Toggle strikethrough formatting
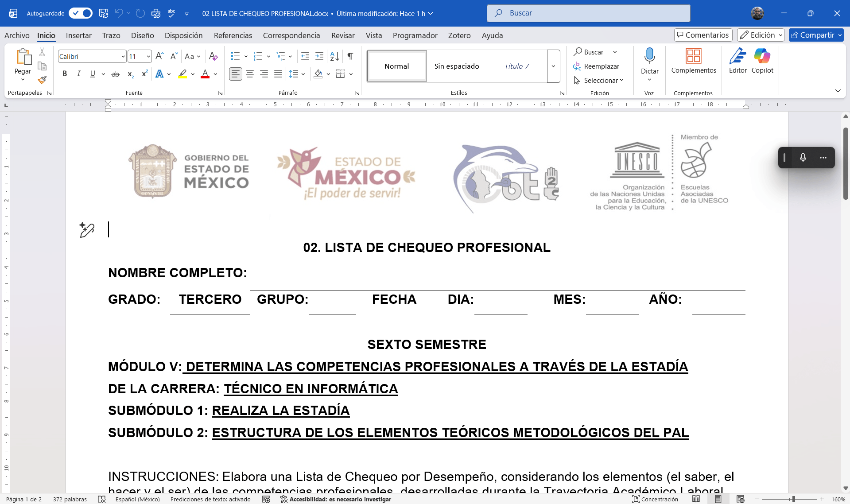 [115, 74]
